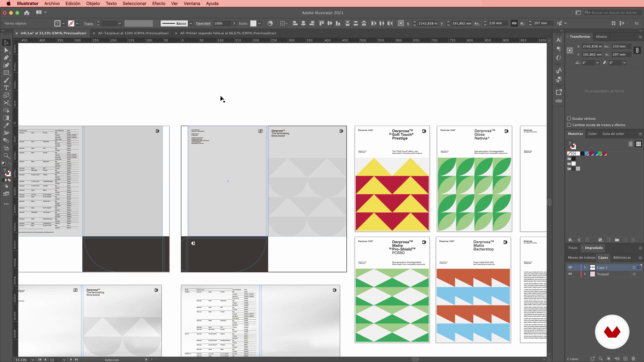Open the Efecto menu
The width and height of the screenshot is (644, 362).
pyautogui.click(x=158, y=4)
